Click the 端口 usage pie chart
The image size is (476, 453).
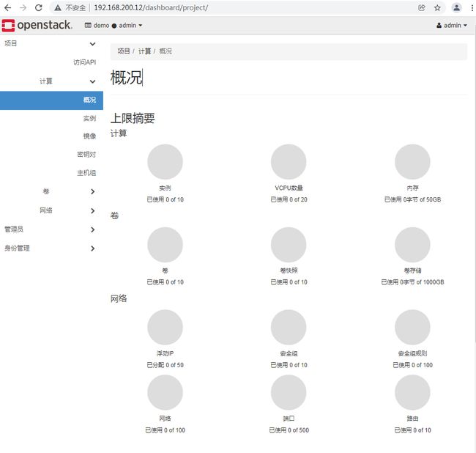289,392
